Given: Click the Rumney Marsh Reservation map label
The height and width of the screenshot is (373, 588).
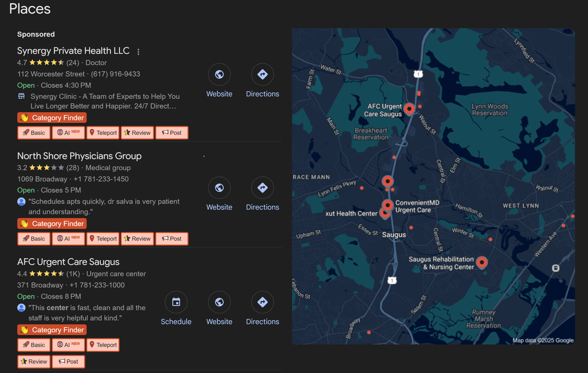Looking at the screenshot, I should click(484, 319).
